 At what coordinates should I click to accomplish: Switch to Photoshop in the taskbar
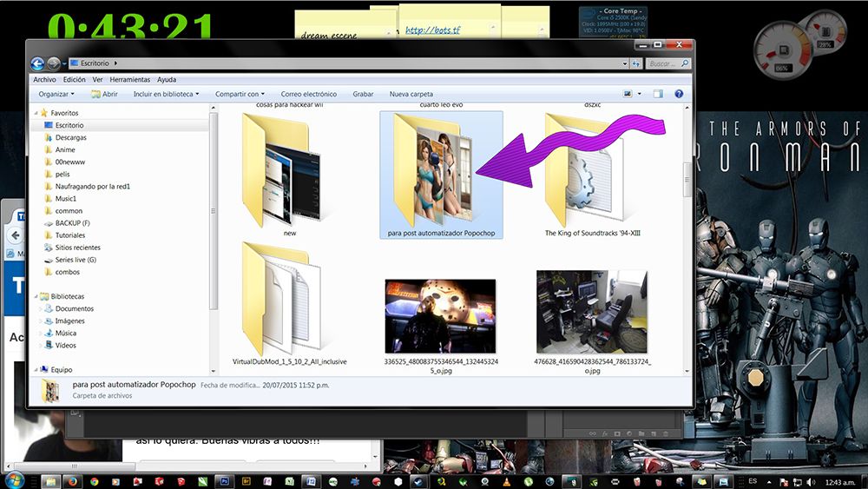tap(224, 482)
